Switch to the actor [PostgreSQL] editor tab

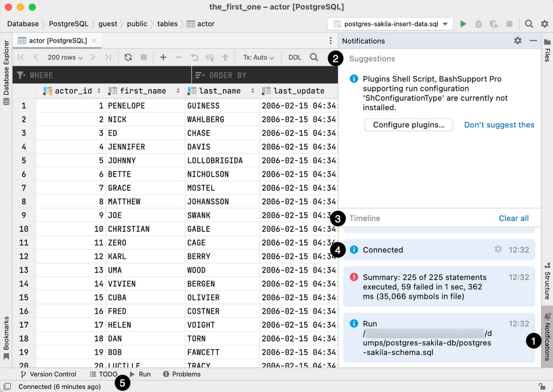coord(58,41)
